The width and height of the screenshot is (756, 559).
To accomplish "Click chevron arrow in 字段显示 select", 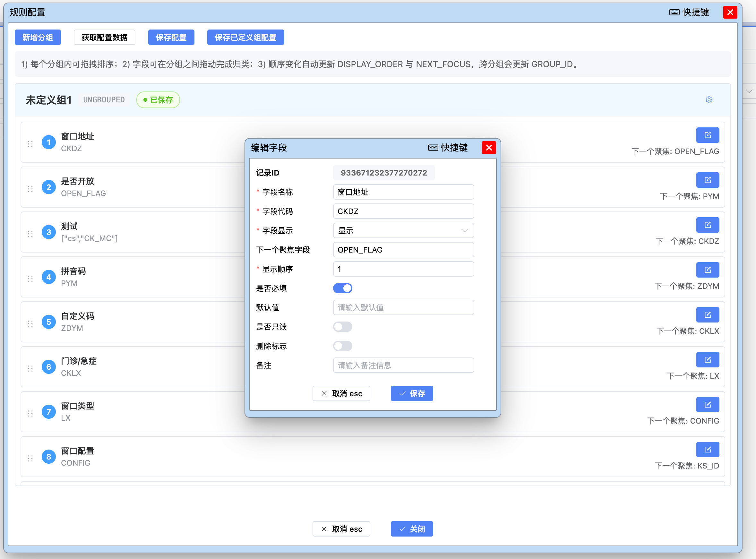I will pyautogui.click(x=464, y=231).
